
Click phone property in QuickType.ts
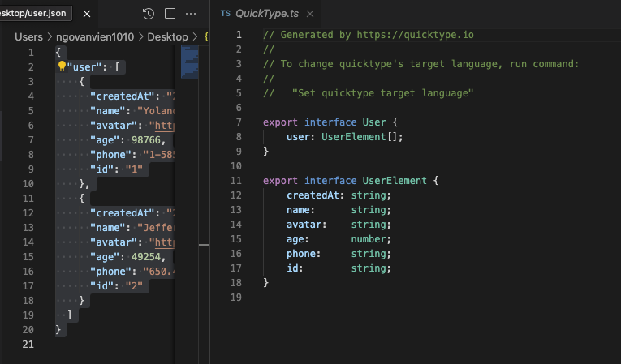(301, 254)
